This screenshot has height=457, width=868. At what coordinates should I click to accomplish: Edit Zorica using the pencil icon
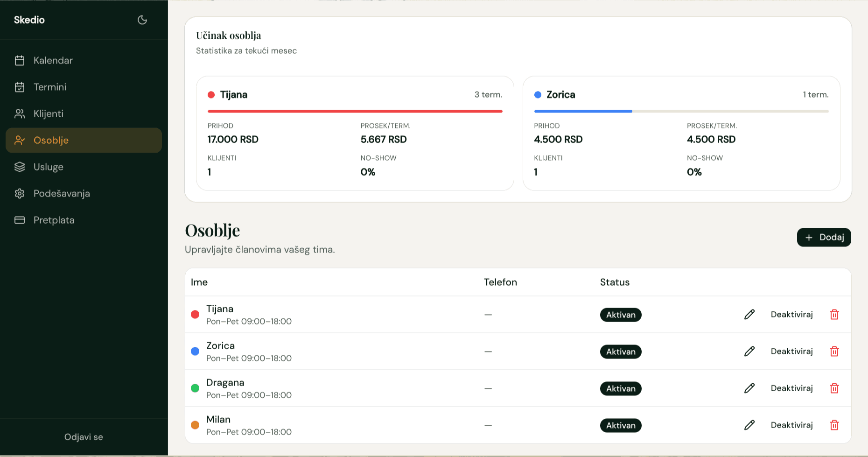coord(749,352)
